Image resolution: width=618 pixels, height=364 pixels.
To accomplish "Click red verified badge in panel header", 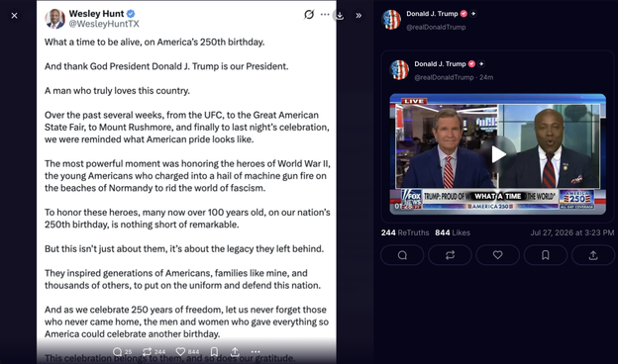I will (463, 14).
